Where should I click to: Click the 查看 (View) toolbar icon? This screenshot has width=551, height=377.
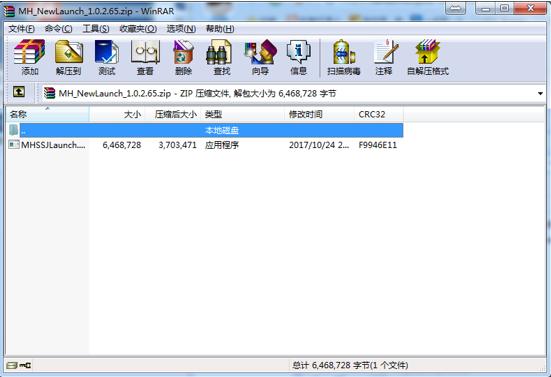(145, 57)
